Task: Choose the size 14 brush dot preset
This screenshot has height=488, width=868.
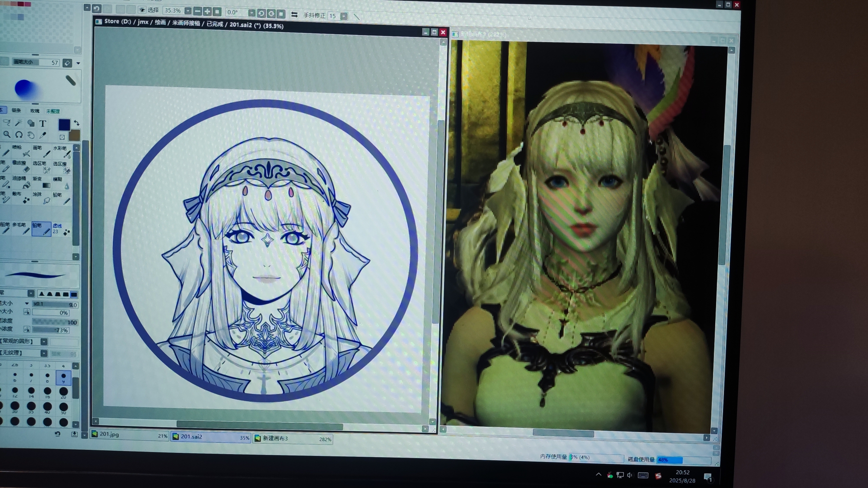Action: pyautogui.click(x=31, y=392)
